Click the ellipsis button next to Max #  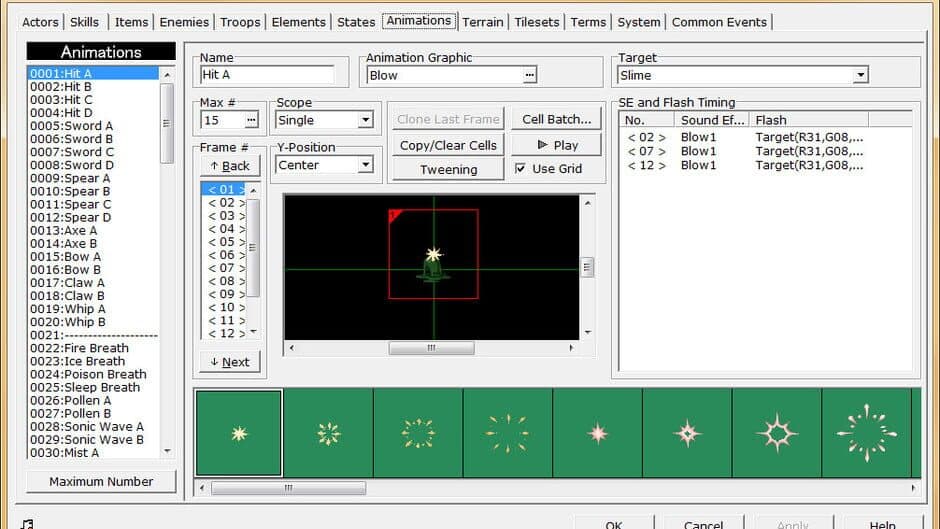point(251,120)
